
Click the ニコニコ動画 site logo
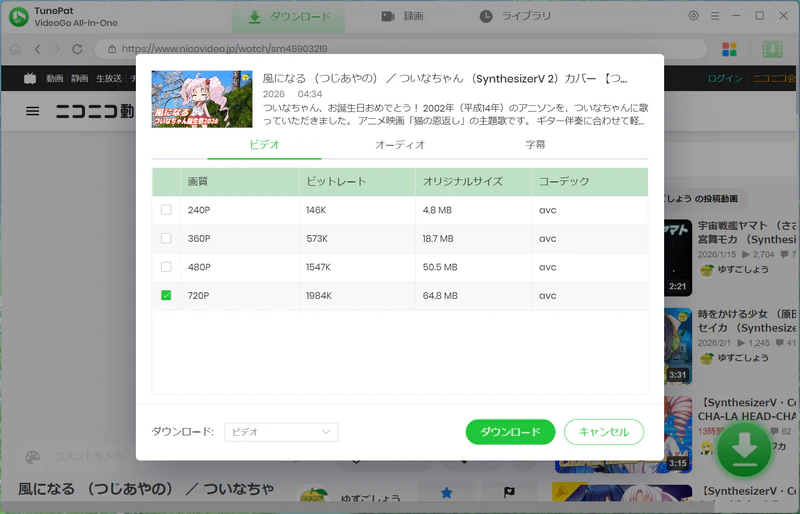[95, 111]
